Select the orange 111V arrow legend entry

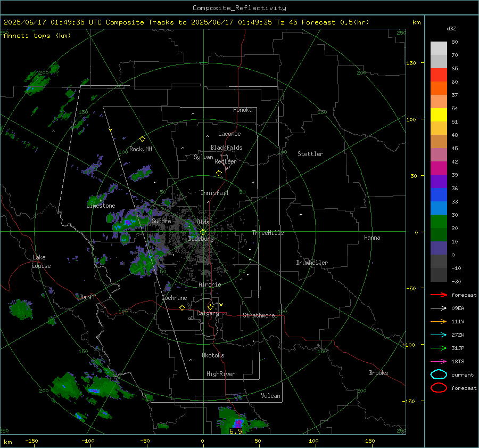439,321
